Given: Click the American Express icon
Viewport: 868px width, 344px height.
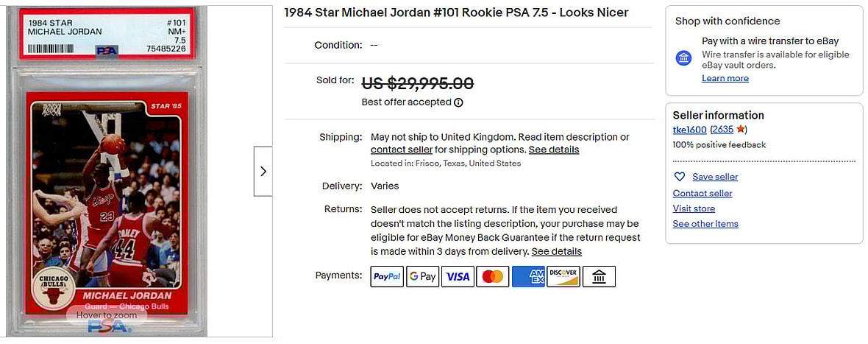Looking at the screenshot, I should point(528,276).
